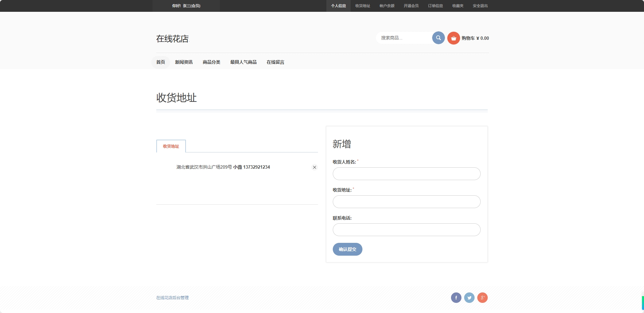Switch to the 收货地址 tab
Image resolution: width=644 pixels, height=313 pixels.
click(x=170, y=146)
